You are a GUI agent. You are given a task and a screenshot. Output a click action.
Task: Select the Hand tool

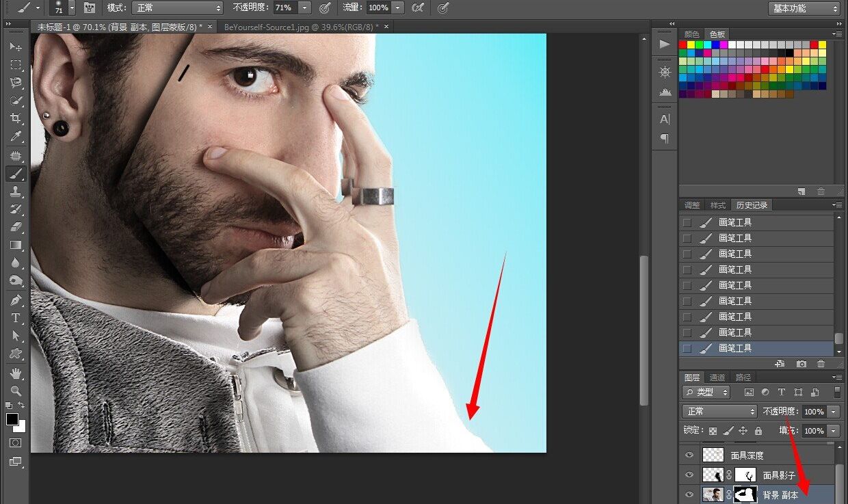click(16, 373)
